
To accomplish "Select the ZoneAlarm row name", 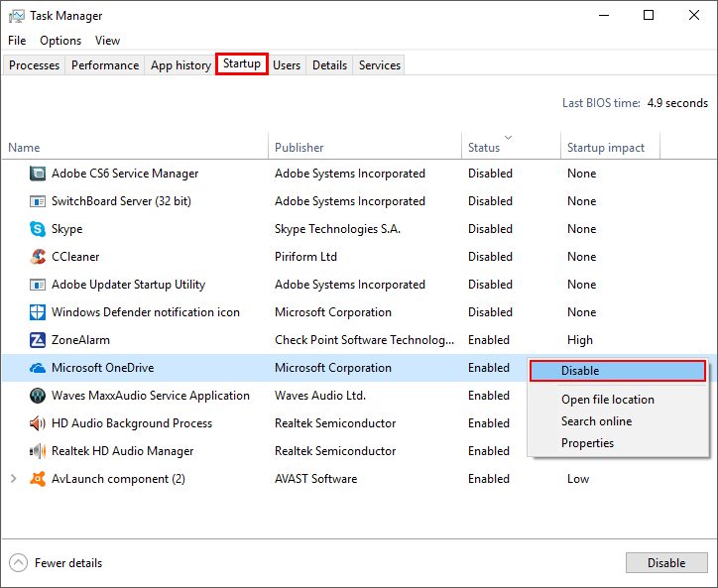I will coord(80,340).
